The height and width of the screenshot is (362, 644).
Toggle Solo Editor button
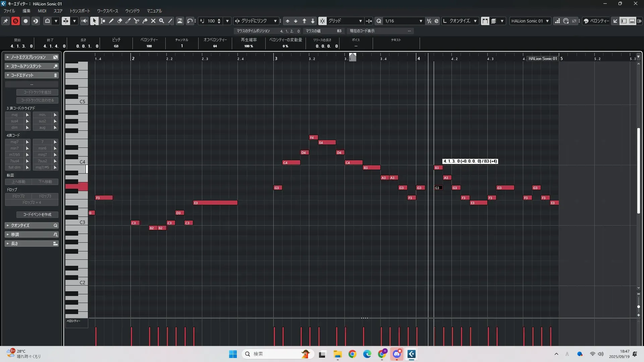point(15,21)
